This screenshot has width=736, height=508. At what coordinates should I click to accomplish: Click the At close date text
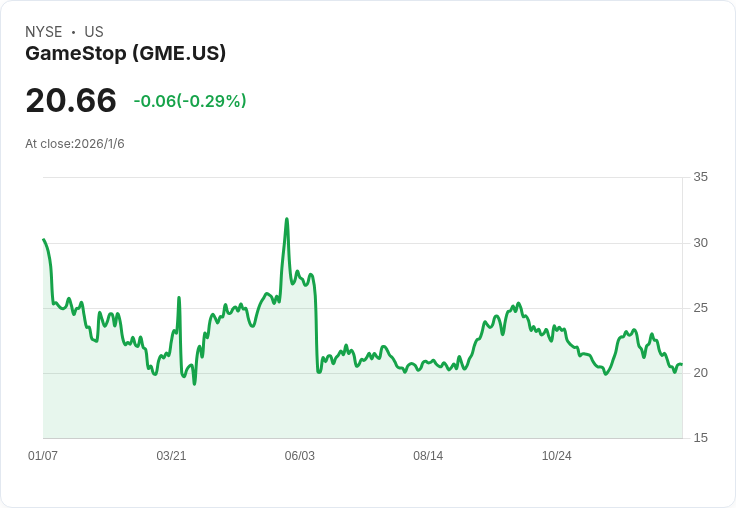coord(75,144)
